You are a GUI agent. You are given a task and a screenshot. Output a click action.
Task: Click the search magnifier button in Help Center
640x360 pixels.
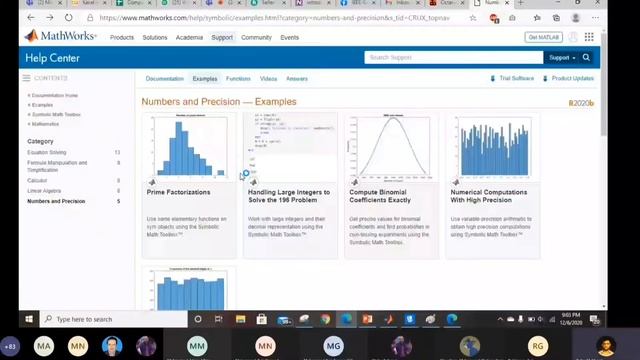pos(586,58)
